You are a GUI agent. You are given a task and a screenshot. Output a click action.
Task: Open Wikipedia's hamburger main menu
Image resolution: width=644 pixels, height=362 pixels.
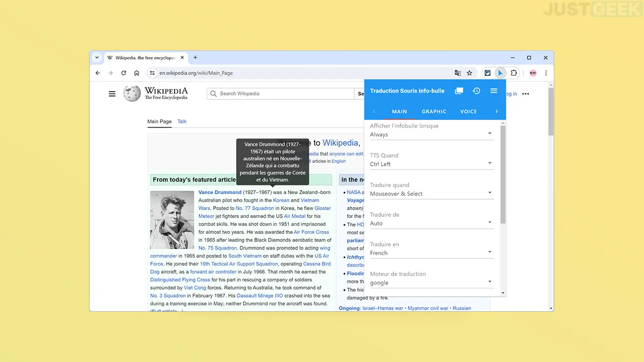(x=112, y=94)
